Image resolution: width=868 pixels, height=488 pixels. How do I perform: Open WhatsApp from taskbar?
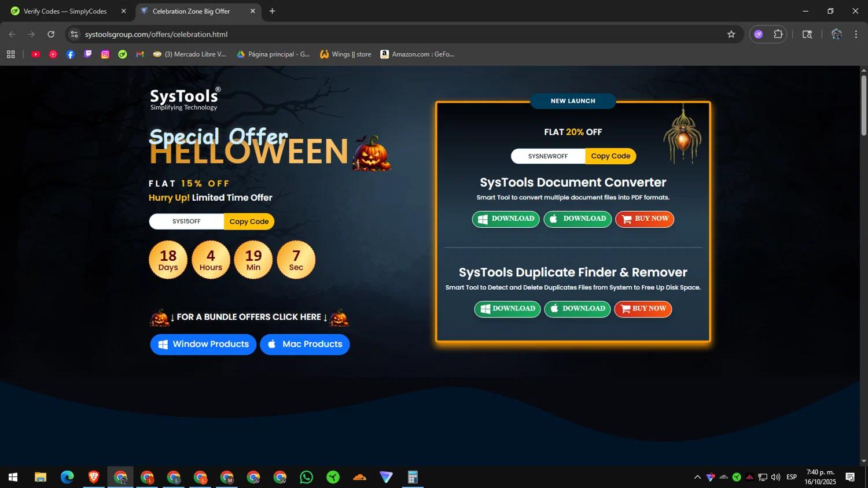306,477
